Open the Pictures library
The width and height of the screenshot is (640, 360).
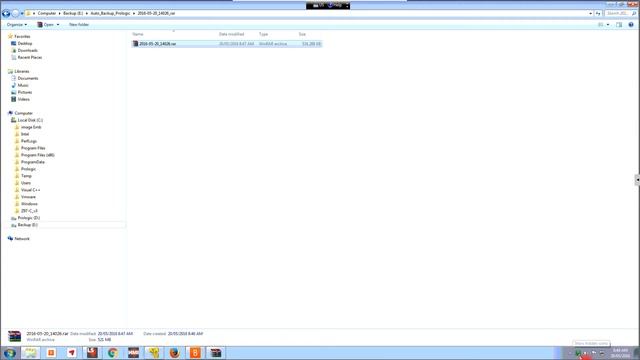click(x=24, y=92)
